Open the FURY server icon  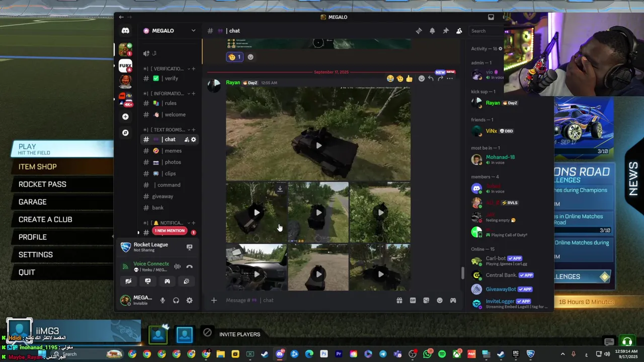click(x=125, y=65)
